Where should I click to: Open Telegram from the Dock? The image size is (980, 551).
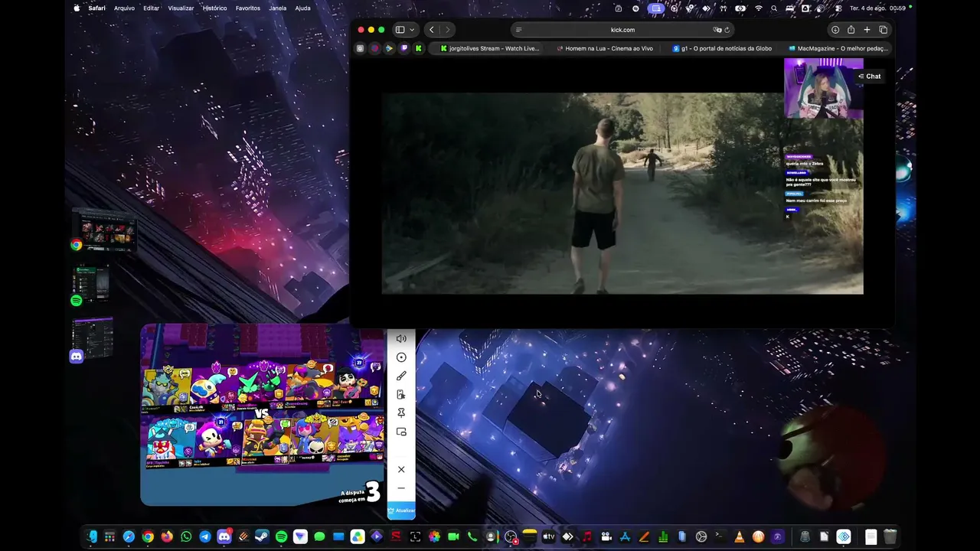(205, 536)
